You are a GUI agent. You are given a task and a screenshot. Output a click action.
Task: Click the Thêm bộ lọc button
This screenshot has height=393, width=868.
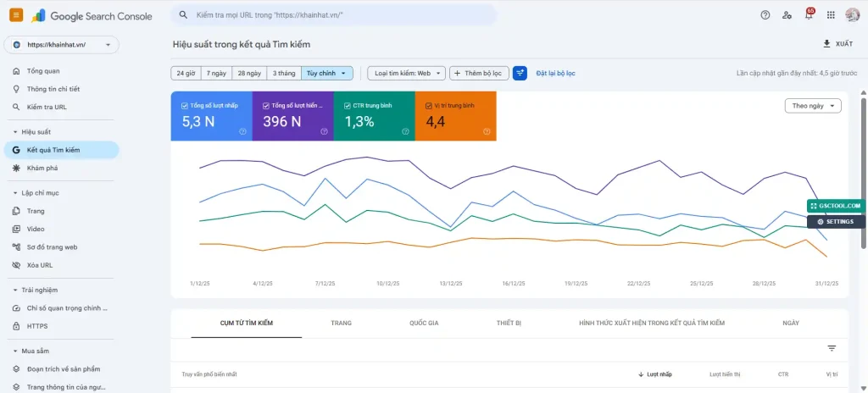click(479, 73)
